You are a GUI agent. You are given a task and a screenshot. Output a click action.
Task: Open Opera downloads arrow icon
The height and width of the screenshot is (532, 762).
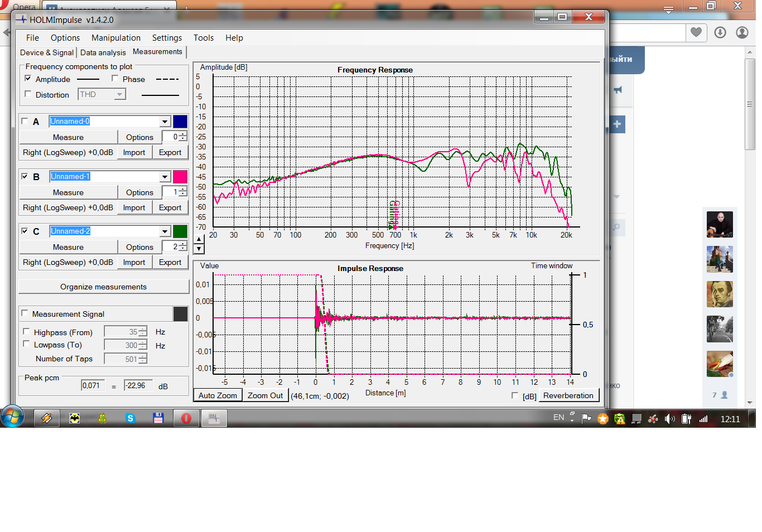(720, 32)
